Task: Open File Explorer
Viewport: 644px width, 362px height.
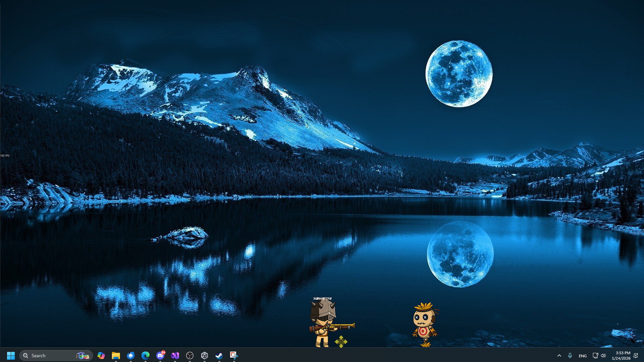Action: click(x=116, y=355)
